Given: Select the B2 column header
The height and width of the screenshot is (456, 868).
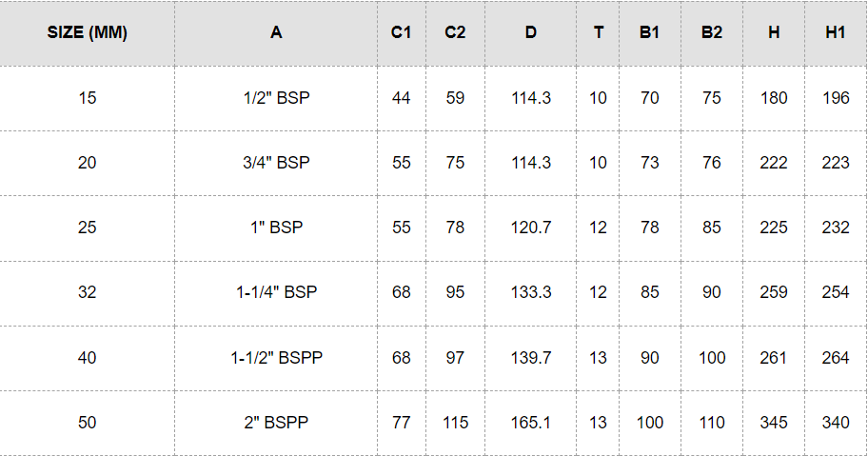Looking at the screenshot, I should pyautogui.click(x=712, y=32).
